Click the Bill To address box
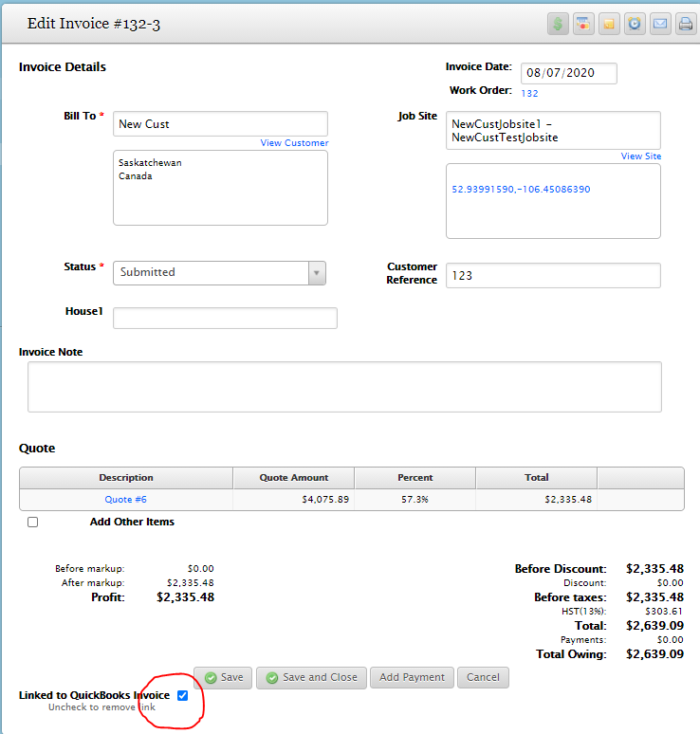 [221, 188]
